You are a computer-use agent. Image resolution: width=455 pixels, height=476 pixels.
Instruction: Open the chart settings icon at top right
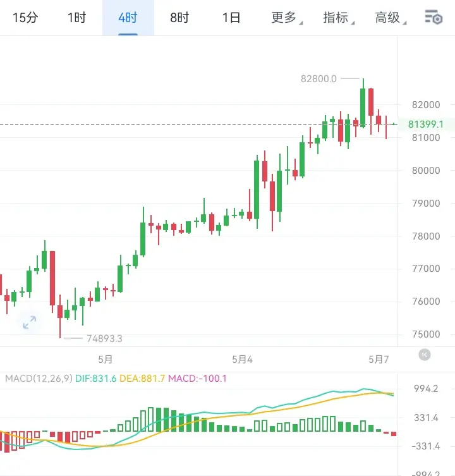pos(434,17)
